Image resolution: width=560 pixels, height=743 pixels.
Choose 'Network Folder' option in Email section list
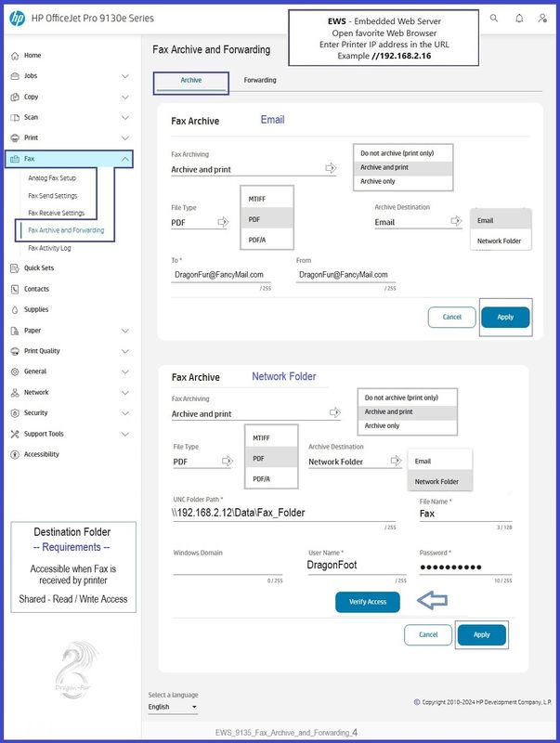[x=501, y=241]
